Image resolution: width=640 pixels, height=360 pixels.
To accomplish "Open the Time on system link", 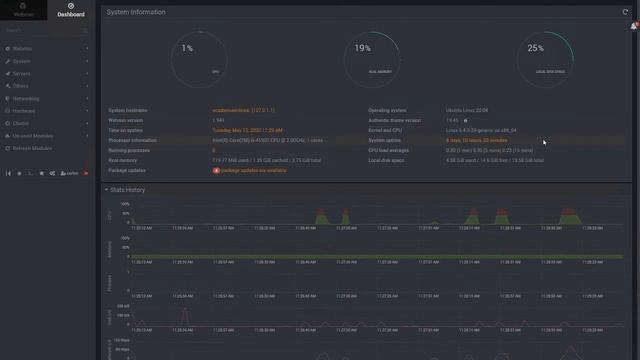I will tap(247, 130).
